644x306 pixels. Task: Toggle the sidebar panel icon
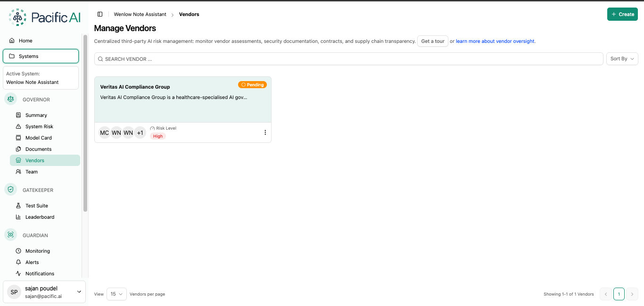pyautogui.click(x=100, y=14)
